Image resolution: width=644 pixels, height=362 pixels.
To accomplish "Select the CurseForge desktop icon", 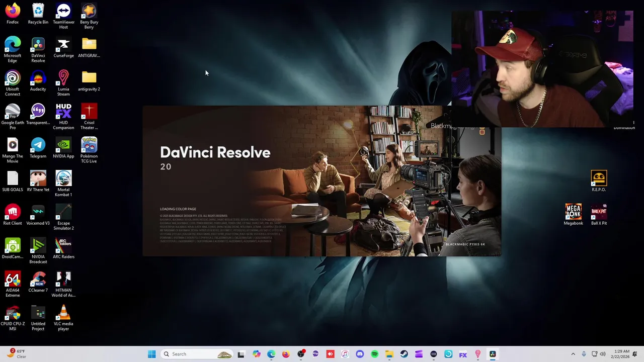I will [63, 47].
